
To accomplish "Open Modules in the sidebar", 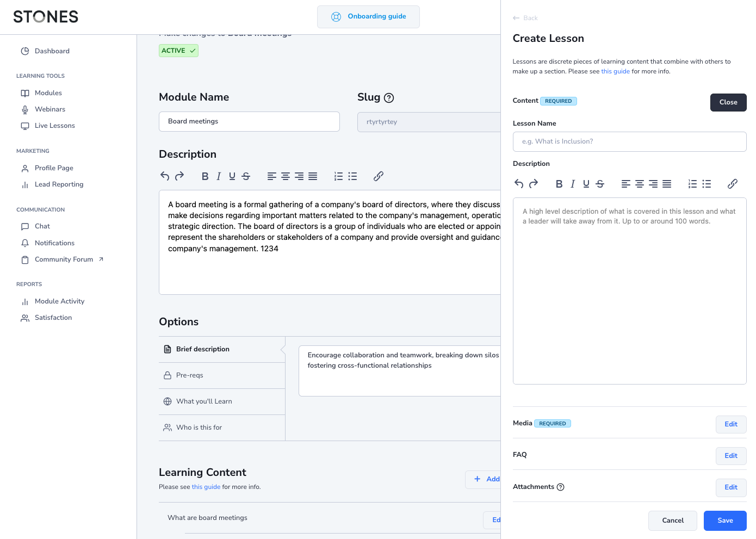I will point(48,93).
